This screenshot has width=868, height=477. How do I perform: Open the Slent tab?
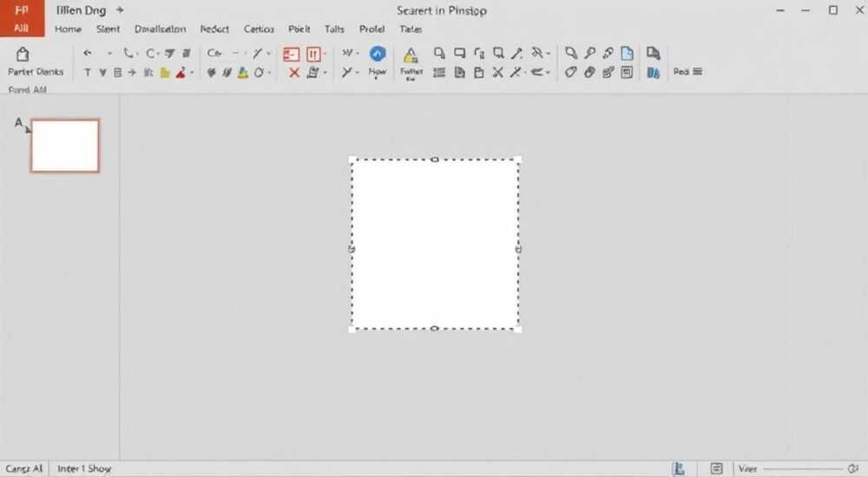(x=108, y=29)
